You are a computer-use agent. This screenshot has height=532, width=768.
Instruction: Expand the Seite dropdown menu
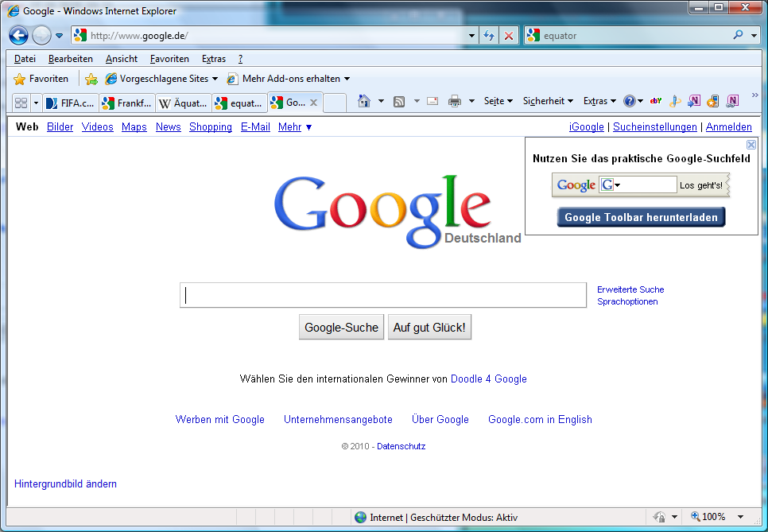[498, 101]
